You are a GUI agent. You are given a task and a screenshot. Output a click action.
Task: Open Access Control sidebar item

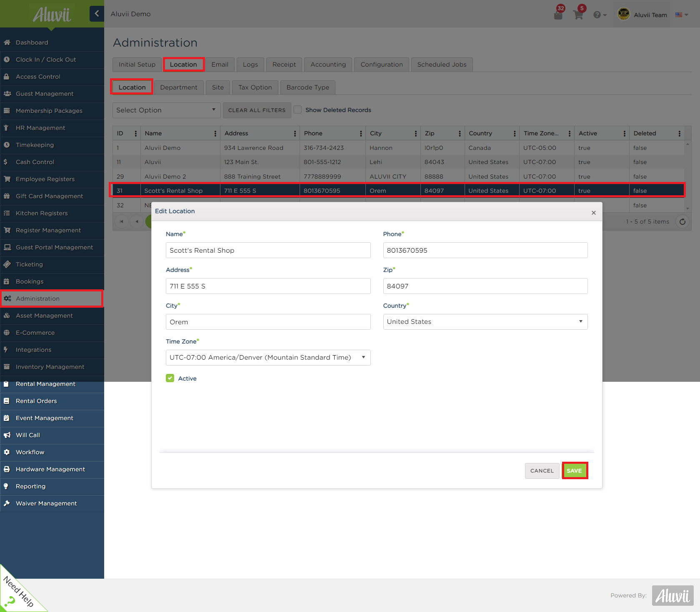52,77
